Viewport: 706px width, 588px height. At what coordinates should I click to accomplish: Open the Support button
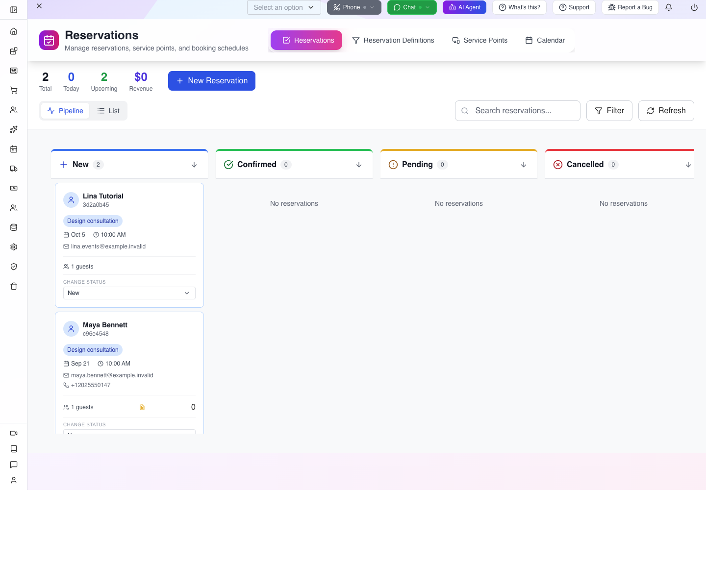pyautogui.click(x=574, y=7)
